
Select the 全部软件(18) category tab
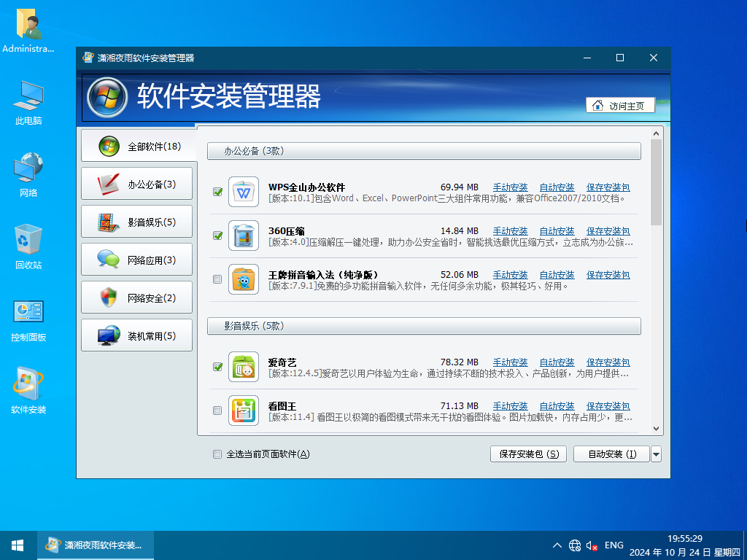point(138,146)
